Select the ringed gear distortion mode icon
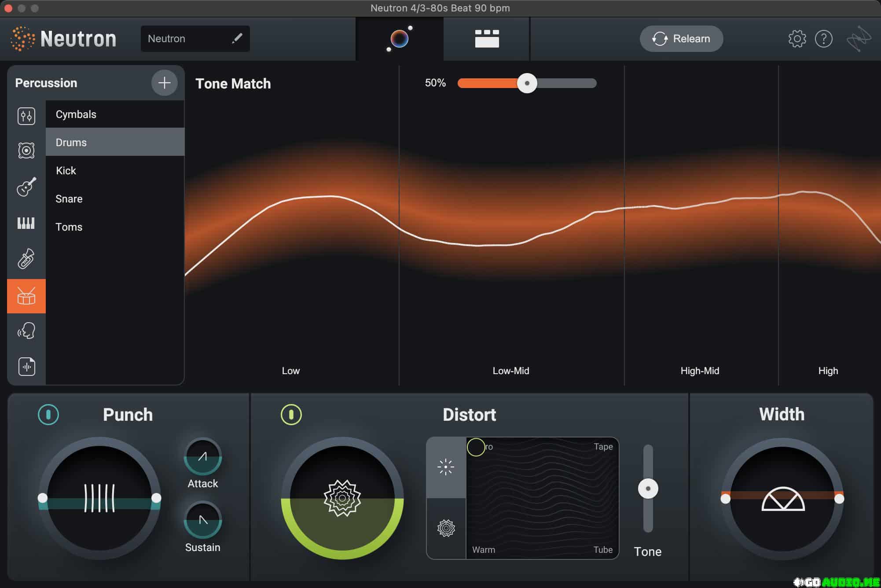 tap(446, 528)
